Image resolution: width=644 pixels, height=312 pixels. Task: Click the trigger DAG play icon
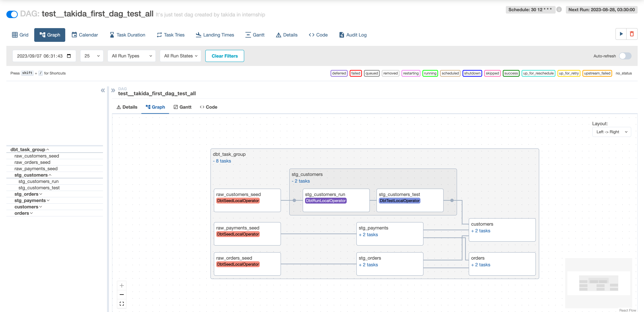[621, 34]
